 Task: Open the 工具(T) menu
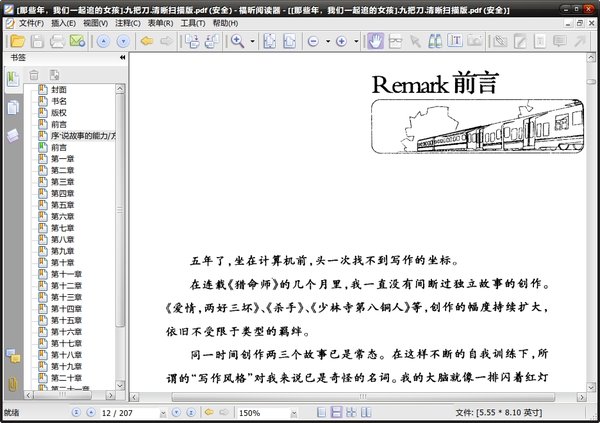coord(192,22)
